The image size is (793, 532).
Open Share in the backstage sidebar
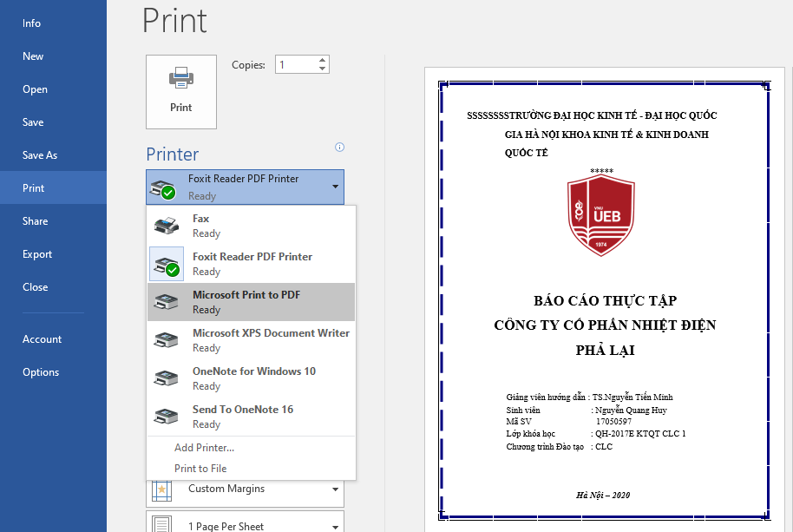point(53,221)
